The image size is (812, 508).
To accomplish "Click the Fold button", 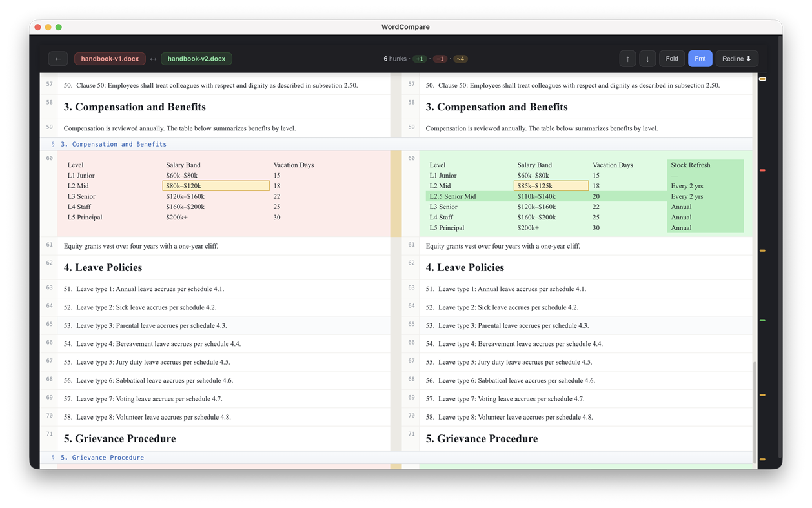I will coord(672,59).
